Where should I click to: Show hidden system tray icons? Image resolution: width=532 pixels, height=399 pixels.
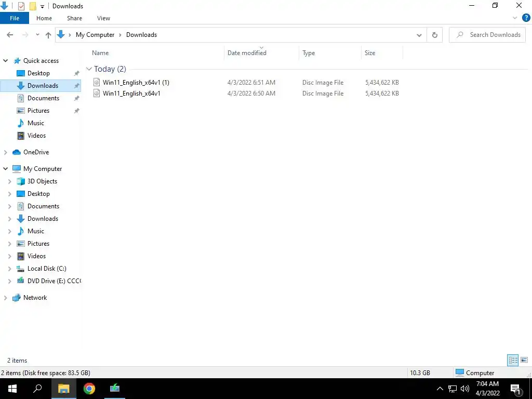pyautogui.click(x=440, y=389)
